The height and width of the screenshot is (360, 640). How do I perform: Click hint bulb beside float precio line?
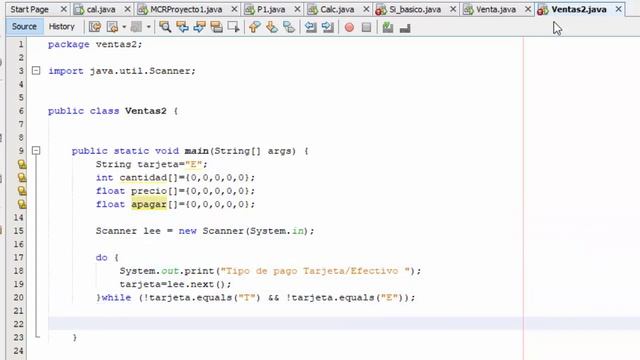coord(22,191)
